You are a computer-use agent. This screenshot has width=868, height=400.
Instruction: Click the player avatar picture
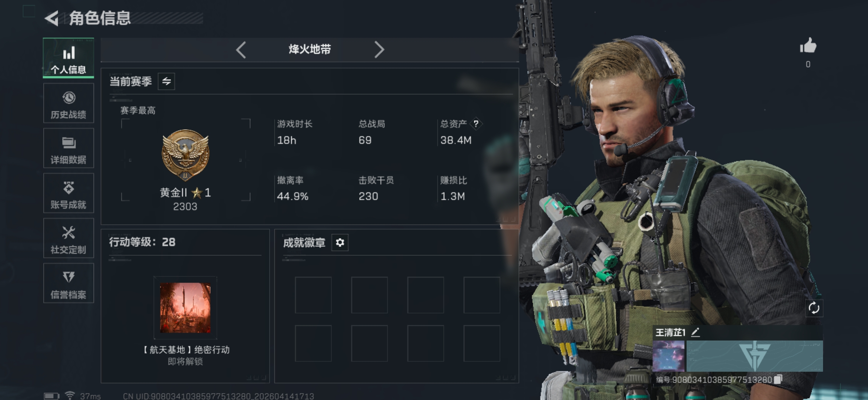[668, 356]
